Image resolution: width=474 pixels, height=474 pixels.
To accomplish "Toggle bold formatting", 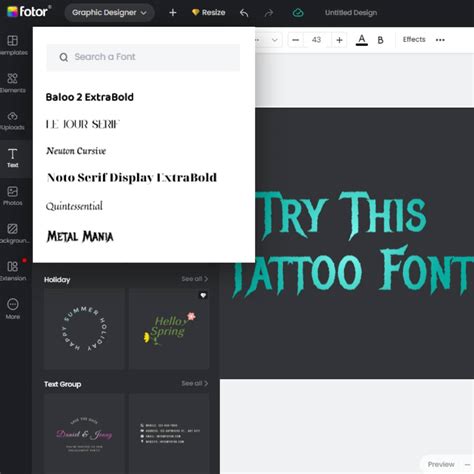I will point(380,40).
